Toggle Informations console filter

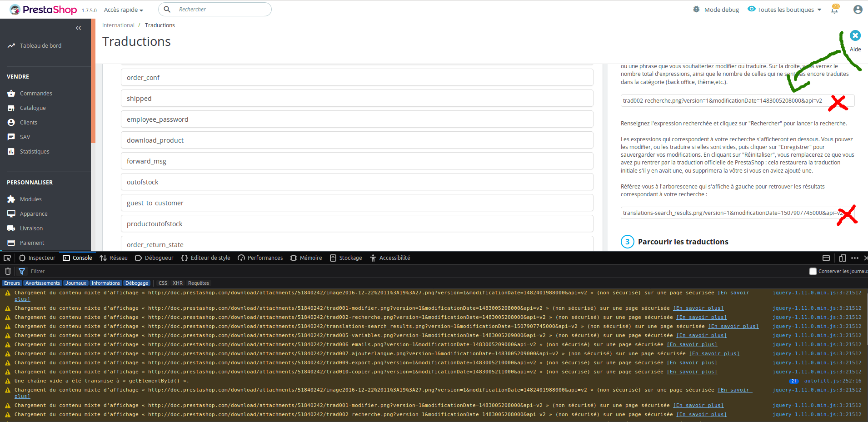(x=106, y=283)
